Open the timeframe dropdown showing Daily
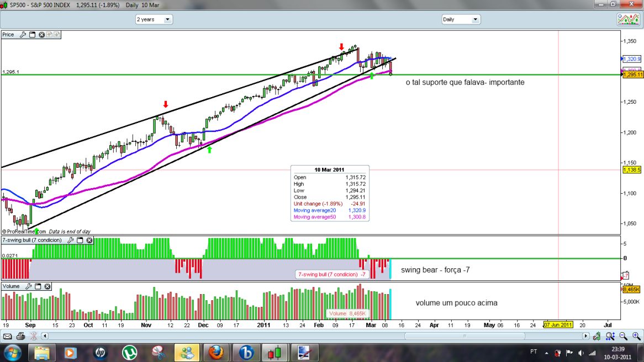 pos(461,19)
